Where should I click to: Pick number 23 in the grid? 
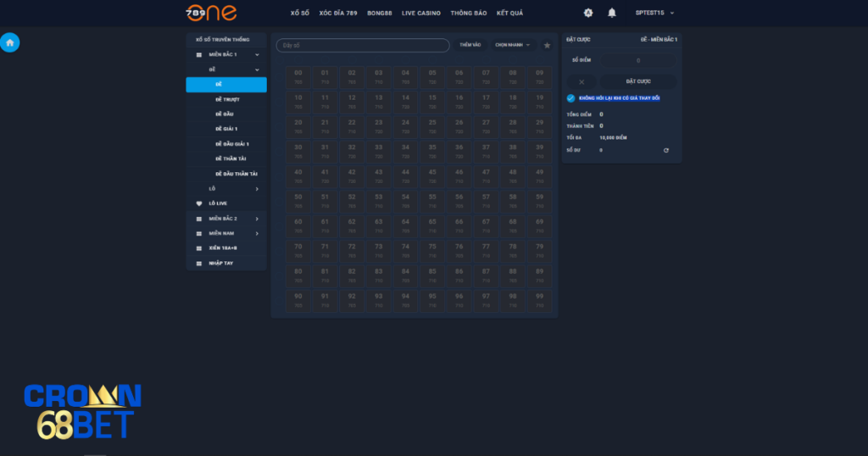tap(379, 127)
